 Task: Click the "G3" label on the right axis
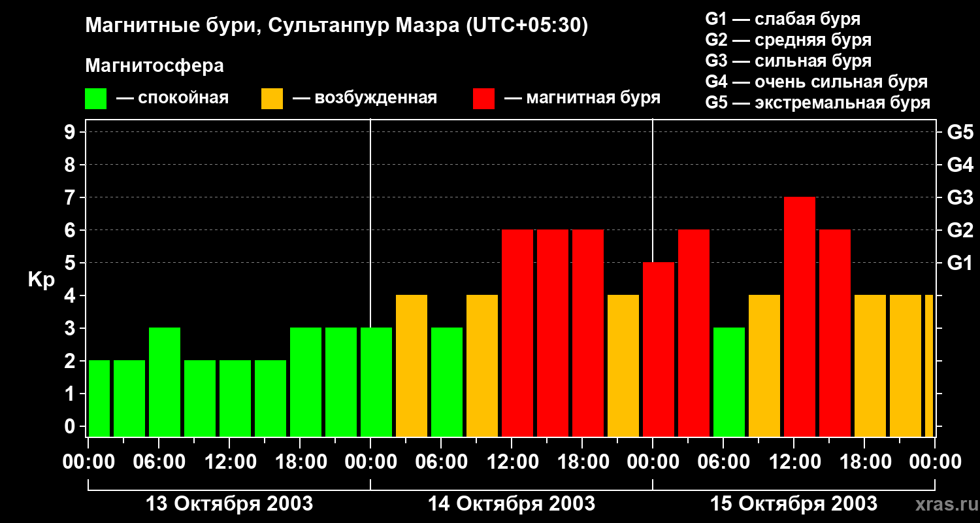pos(960,197)
